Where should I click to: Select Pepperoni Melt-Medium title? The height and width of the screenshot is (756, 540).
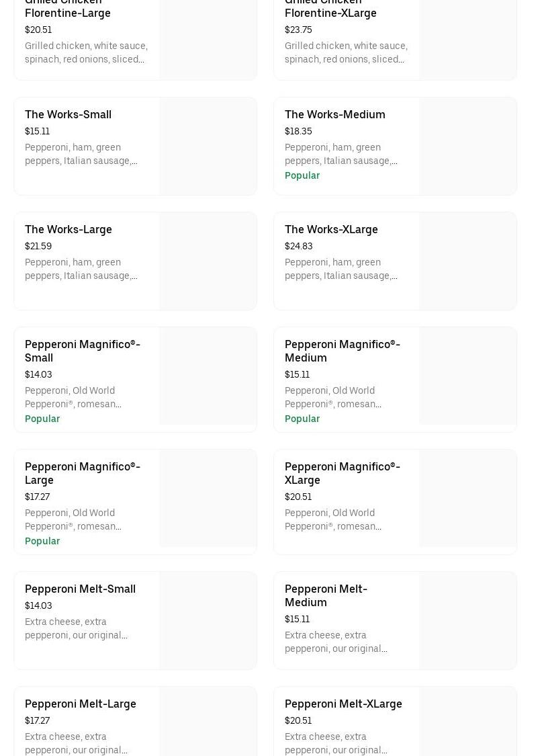(326, 596)
